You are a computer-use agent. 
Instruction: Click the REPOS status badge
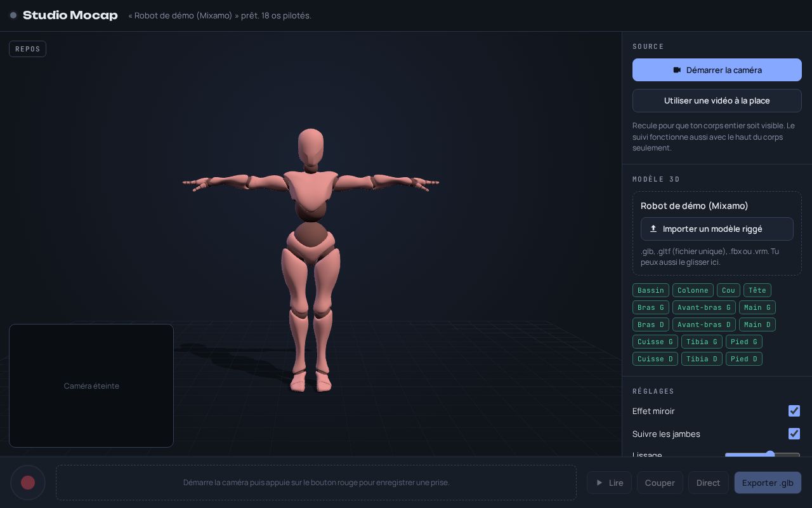point(28,49)
